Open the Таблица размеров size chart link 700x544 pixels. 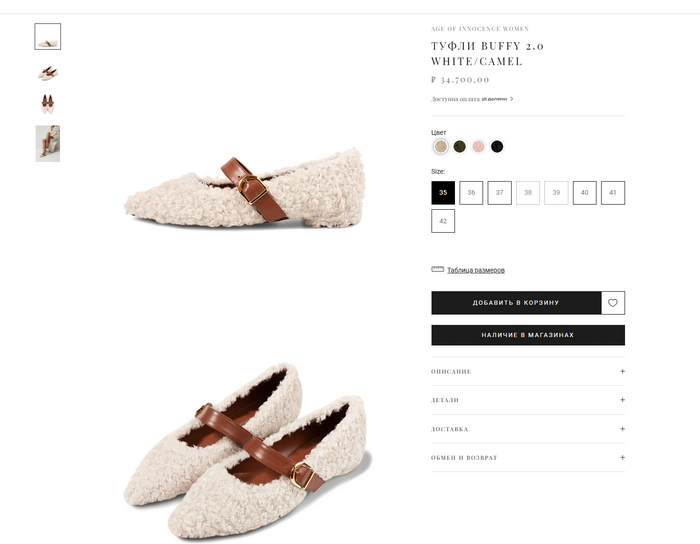coord(475,270)
